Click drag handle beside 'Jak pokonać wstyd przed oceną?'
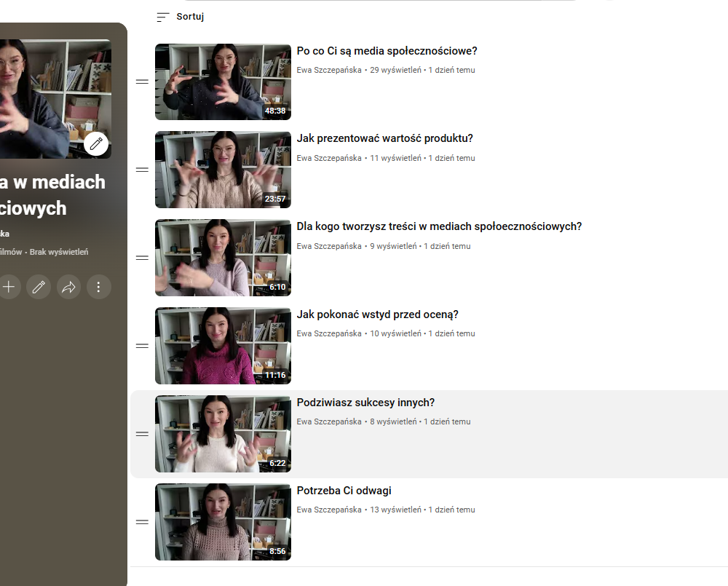 [142, 346]
